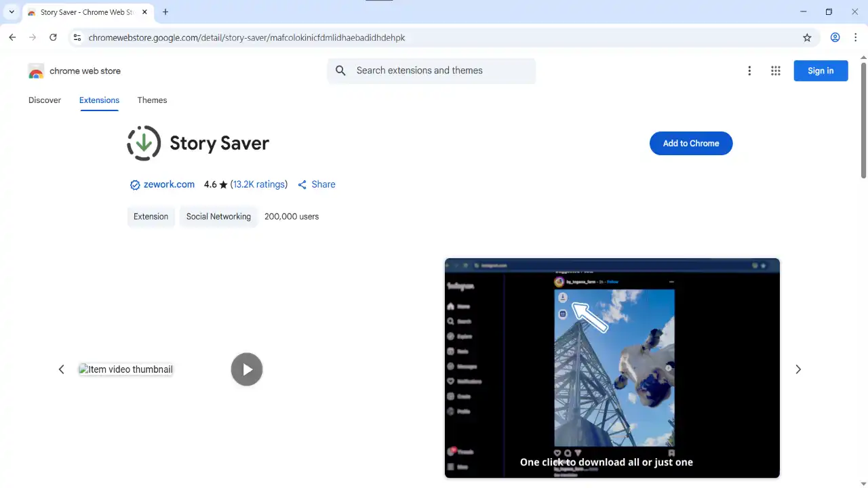Switch to the Discover tab

pyautogui.click(x=45, y=100)
